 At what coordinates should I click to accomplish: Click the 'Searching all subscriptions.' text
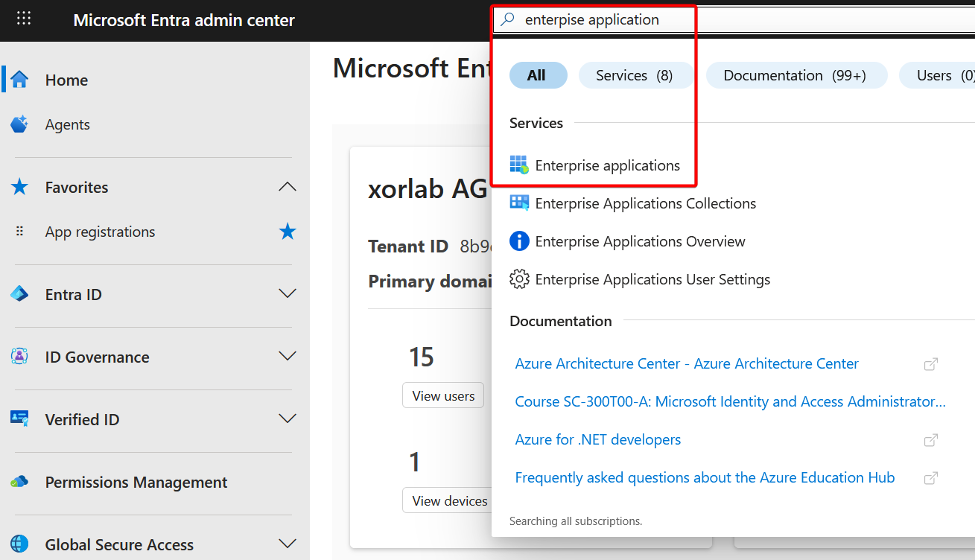click(x=576, y=521)
